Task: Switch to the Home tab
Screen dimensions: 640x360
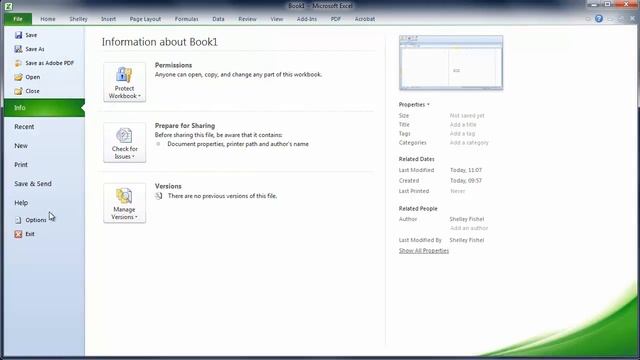Action: pos(48,19)
